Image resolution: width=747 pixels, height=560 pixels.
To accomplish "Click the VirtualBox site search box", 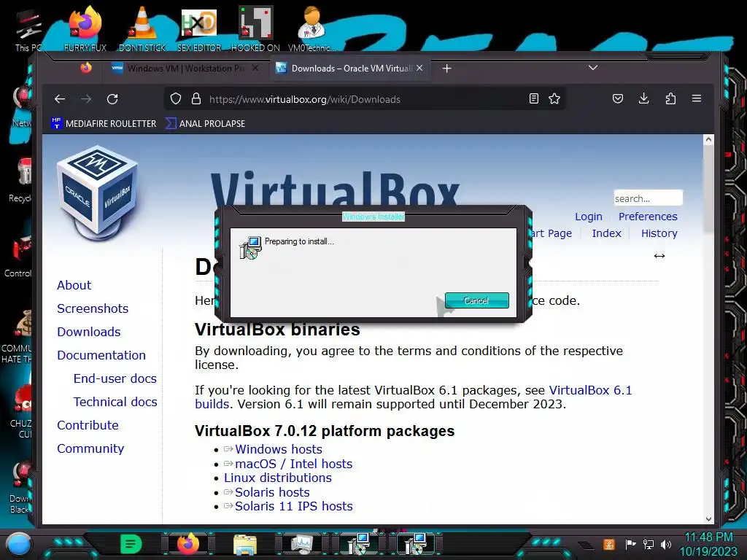I will 648,198.
